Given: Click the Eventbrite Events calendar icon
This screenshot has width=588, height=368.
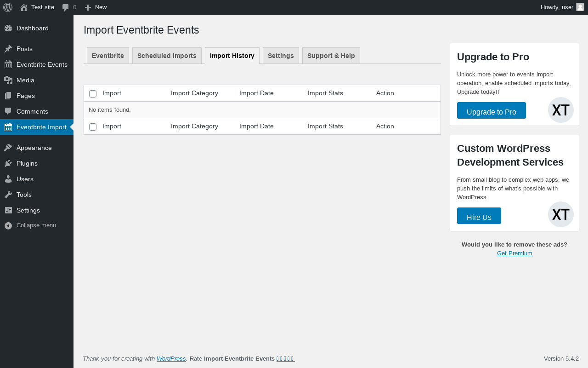Looking at the screenshot, I should 8,64.
